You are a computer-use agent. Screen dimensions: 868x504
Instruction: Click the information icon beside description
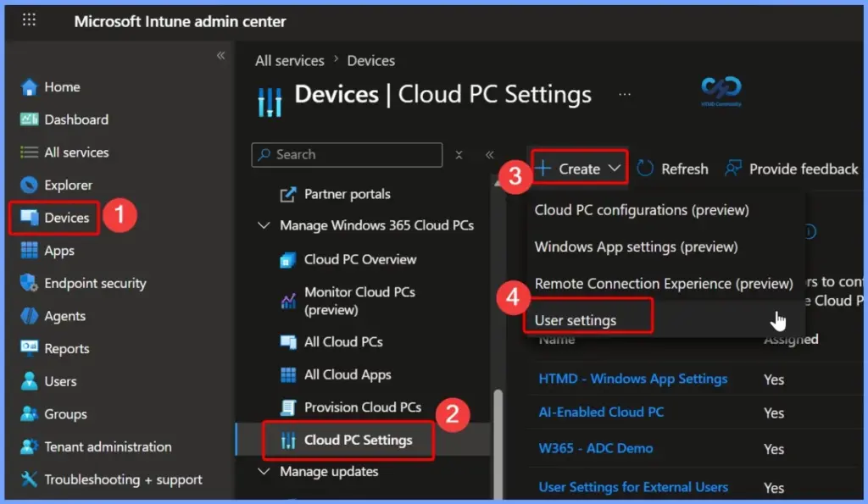point(810,231)
